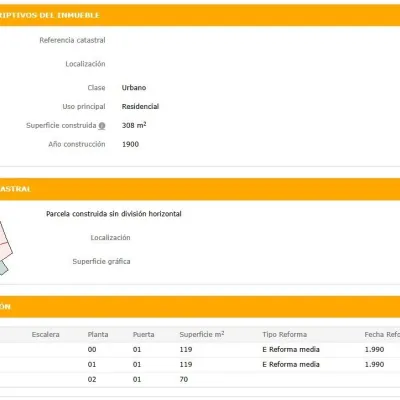
Task: Click the 308 m² built surface value
Action: (x=134, y=125)
